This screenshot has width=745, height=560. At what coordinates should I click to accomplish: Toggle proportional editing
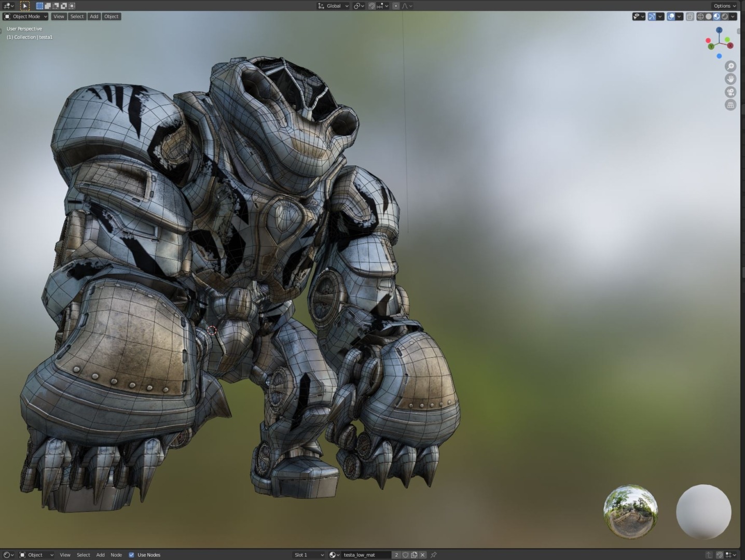(396, 6)
